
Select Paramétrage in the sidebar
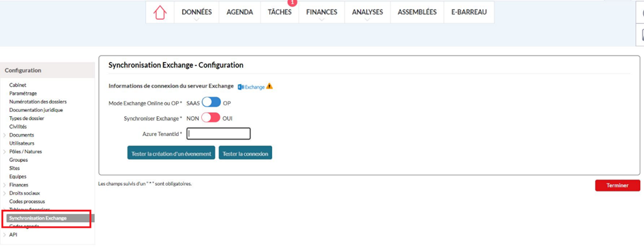click(23, 94)
